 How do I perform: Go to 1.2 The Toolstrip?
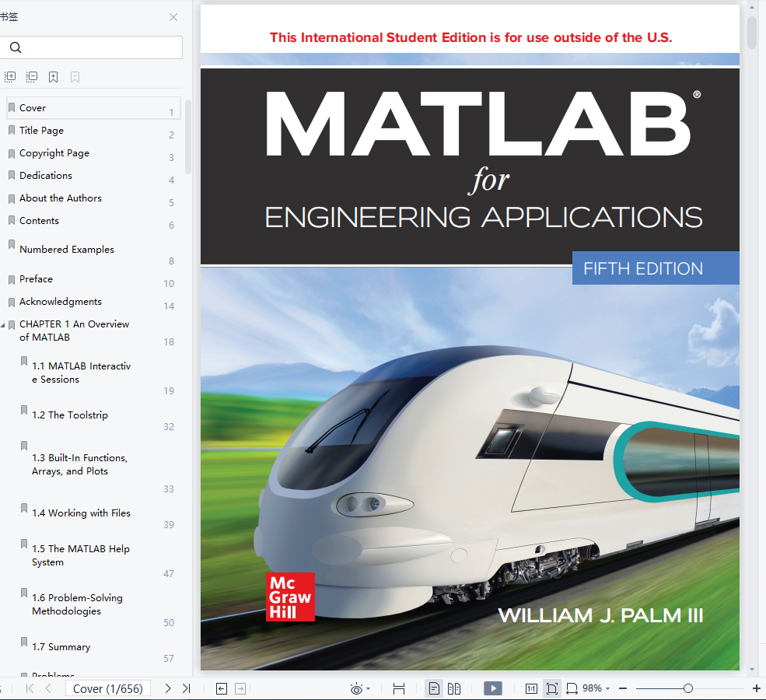[70, 415]
